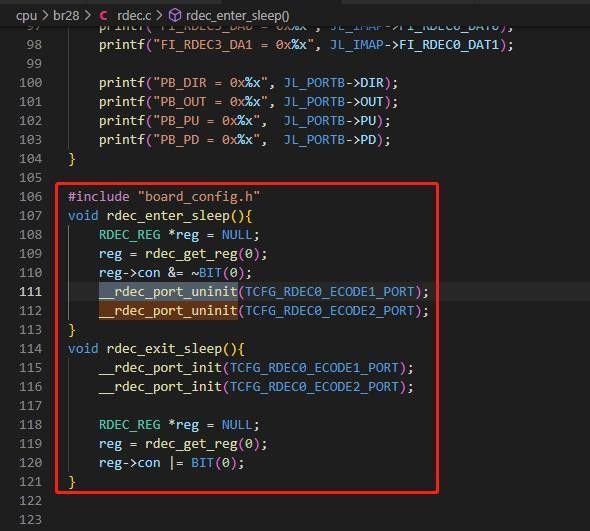Click line number 111 in the gutter
590x531 pixels.
point(30,292)
